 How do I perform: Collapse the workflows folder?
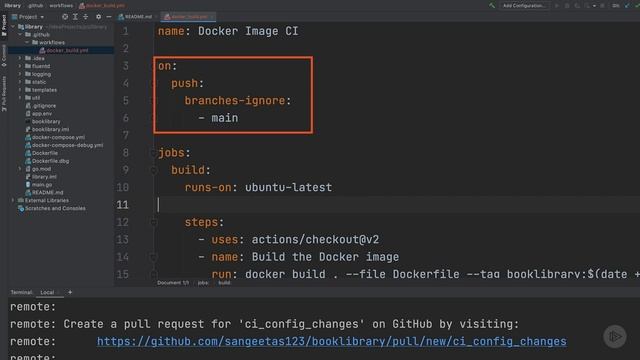[27, 42]
